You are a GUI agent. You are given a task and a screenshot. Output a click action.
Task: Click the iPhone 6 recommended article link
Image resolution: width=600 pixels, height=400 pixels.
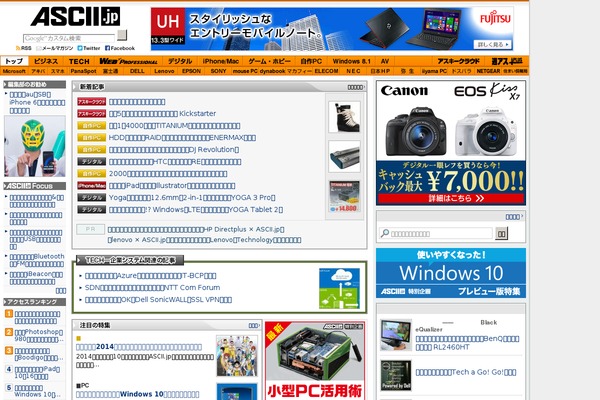(37, 103)
